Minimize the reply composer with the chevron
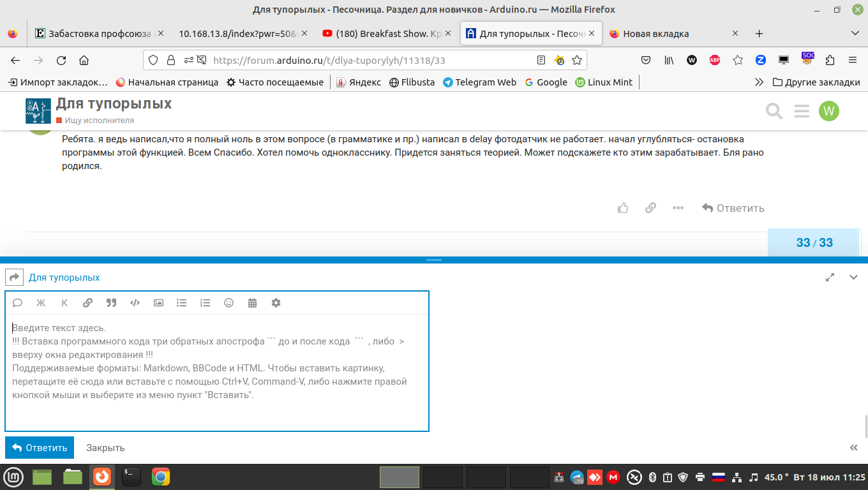This screenshot has height=490, width=868. click(x=853, y=278)
